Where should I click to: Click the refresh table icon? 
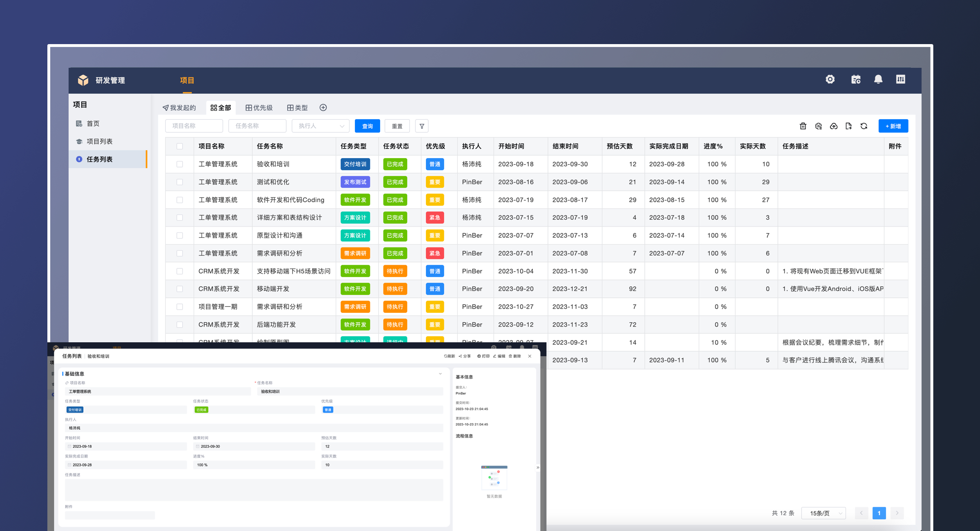(x=864, y=126)
